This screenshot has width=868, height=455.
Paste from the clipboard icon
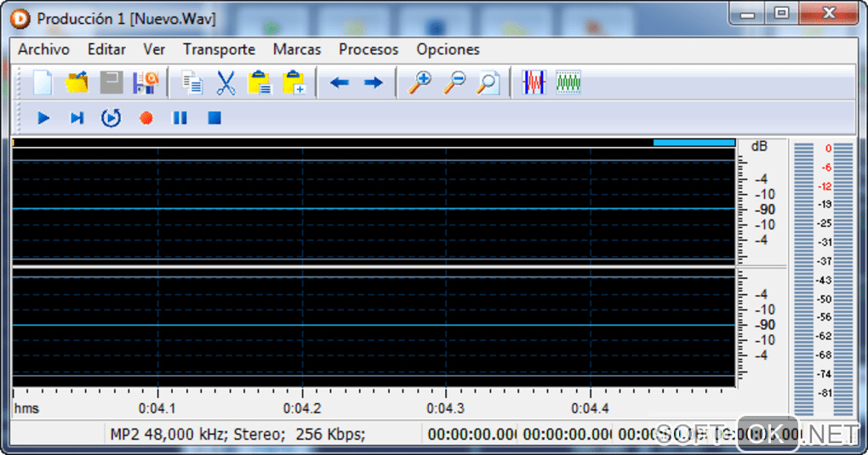pos(260,83)
